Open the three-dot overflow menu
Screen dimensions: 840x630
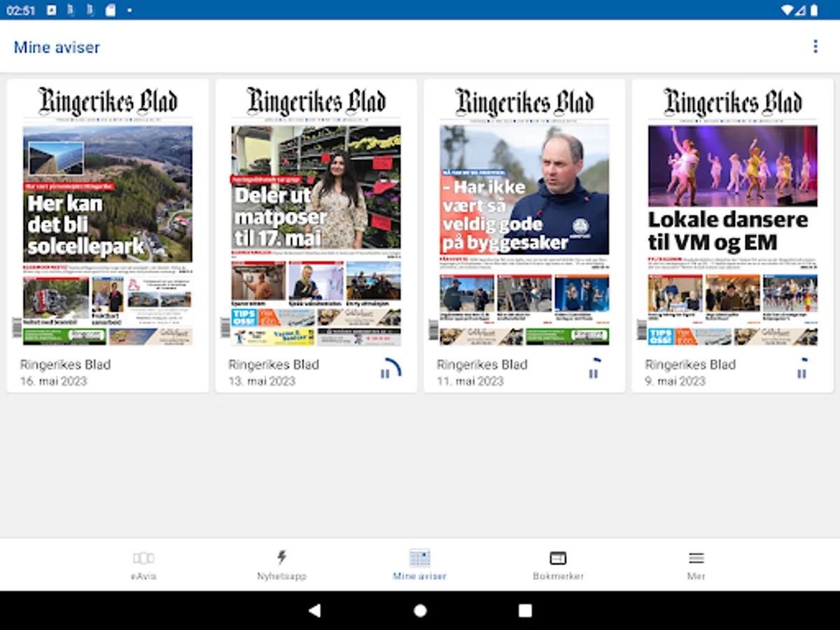point(815,47)
